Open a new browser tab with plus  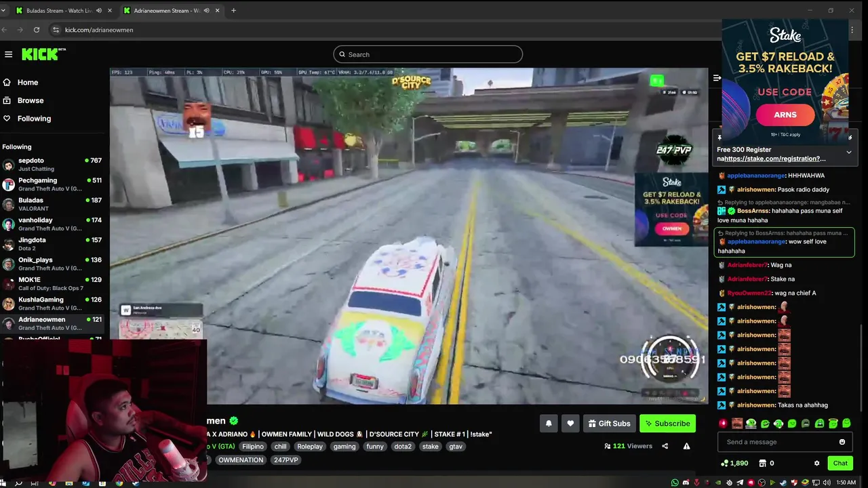point(233,10)
